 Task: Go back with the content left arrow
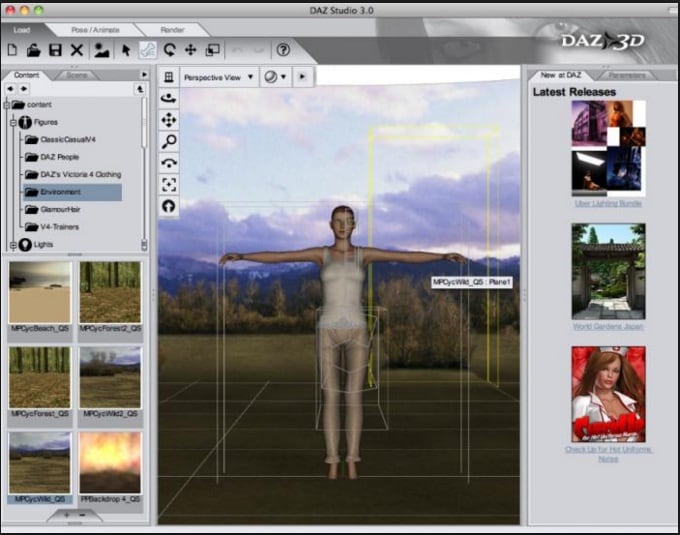click(10, 89)
